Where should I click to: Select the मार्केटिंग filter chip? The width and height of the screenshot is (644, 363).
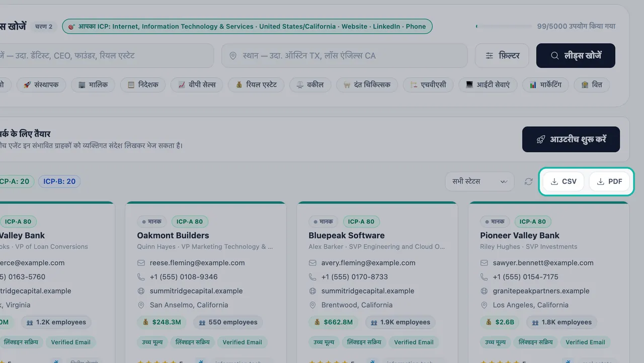click(x=545, y=85)
